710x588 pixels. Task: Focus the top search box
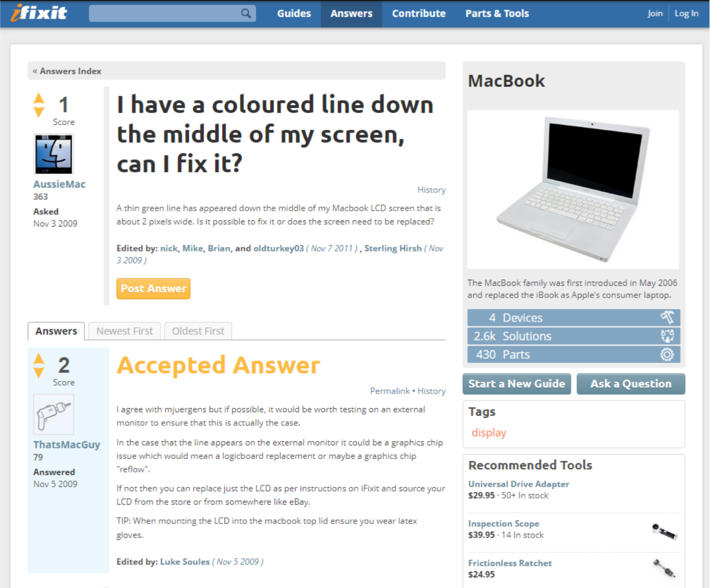tap(172, 13)
